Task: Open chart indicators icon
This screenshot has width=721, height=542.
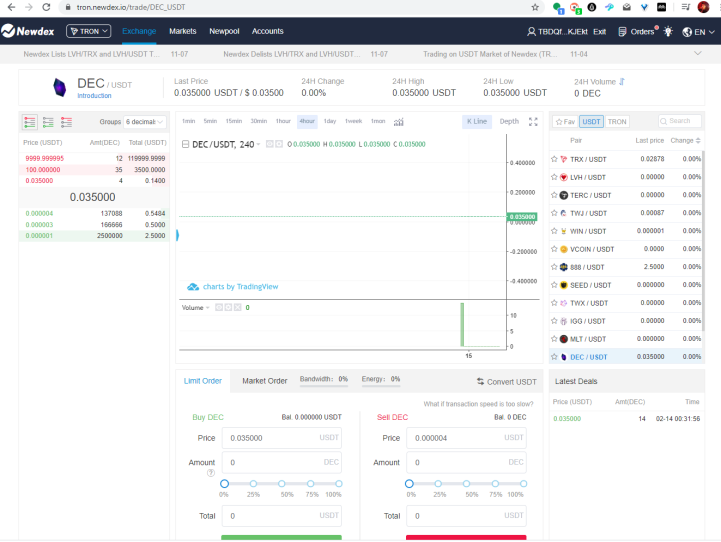Action: (399, 122)
